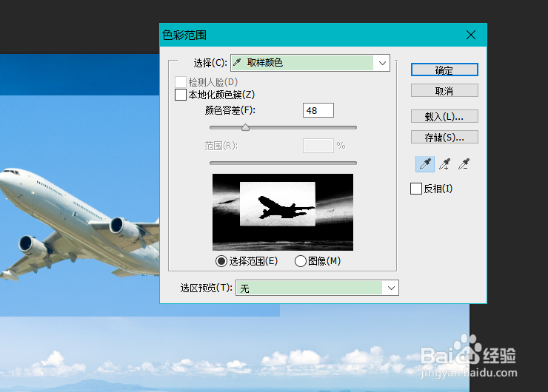Click the airplane in the canvas image
The height and width of the screenshot is (392, 548).
coord(80,223)
